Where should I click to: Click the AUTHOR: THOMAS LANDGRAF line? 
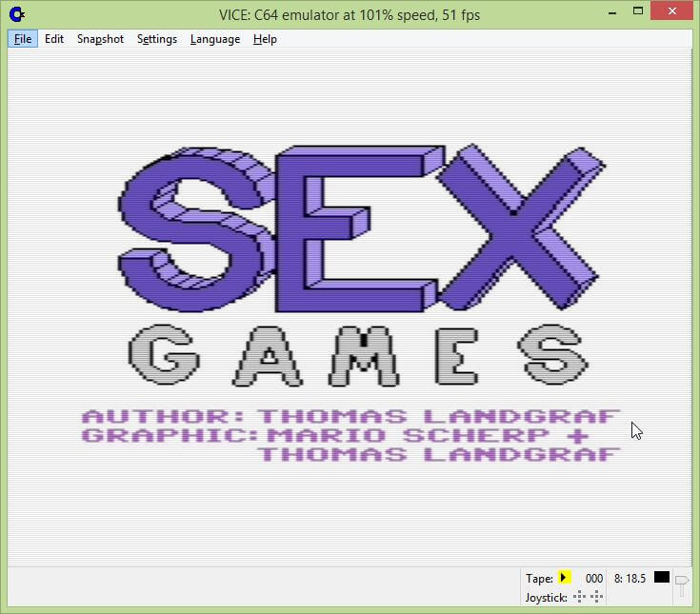(x=351, y=416)
